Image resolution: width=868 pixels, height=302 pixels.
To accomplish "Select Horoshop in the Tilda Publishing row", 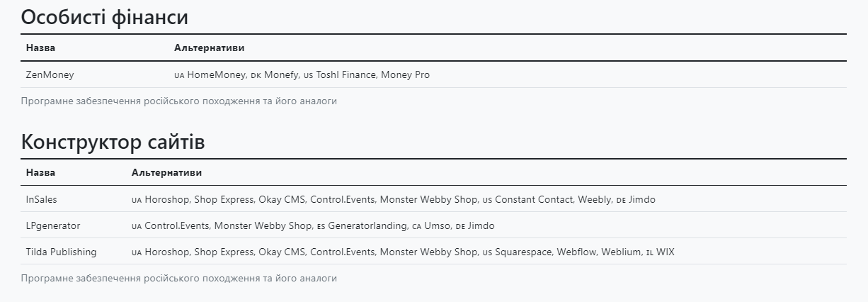I will (166, 252).
